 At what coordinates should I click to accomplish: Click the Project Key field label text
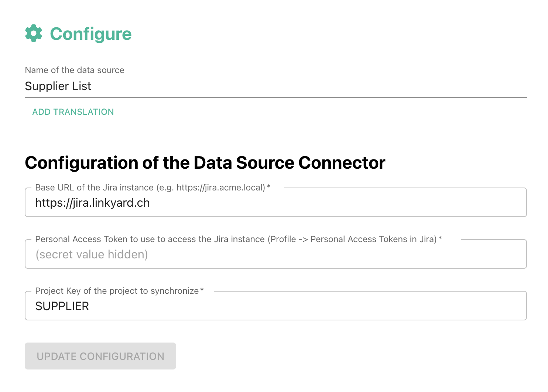[117, 291]
